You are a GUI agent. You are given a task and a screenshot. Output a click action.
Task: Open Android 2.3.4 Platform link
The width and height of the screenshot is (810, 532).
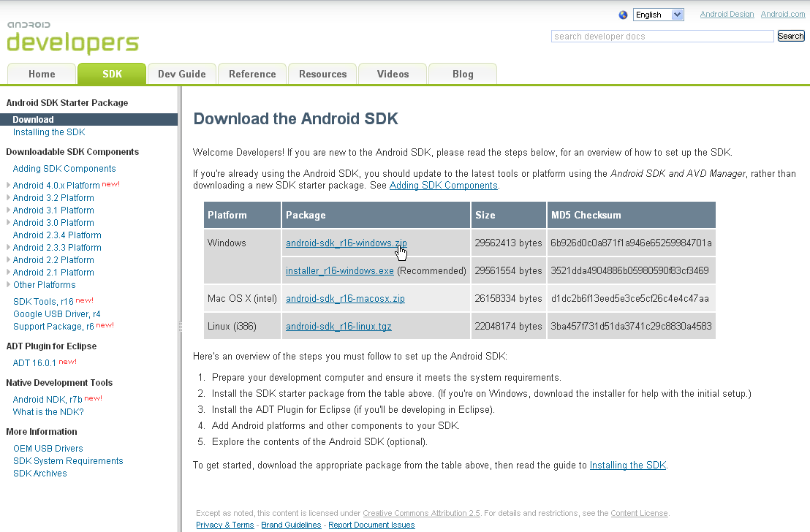[x=57, y=235]
